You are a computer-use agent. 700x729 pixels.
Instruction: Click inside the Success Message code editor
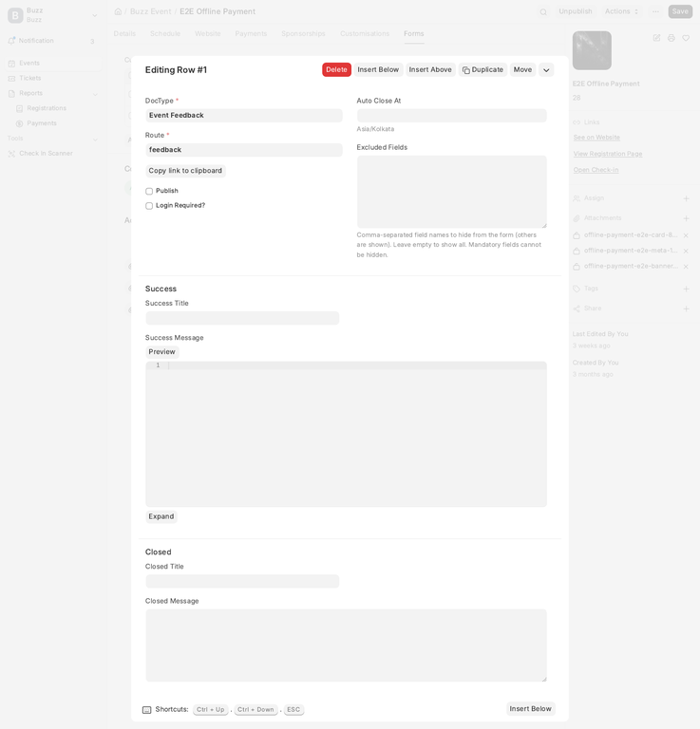[346, 434]
